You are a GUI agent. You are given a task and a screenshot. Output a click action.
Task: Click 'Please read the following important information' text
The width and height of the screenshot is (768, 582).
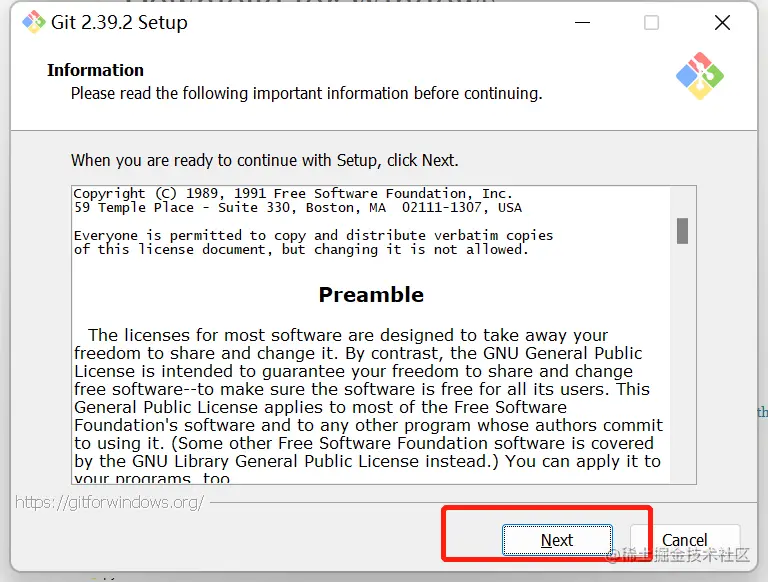307,93
